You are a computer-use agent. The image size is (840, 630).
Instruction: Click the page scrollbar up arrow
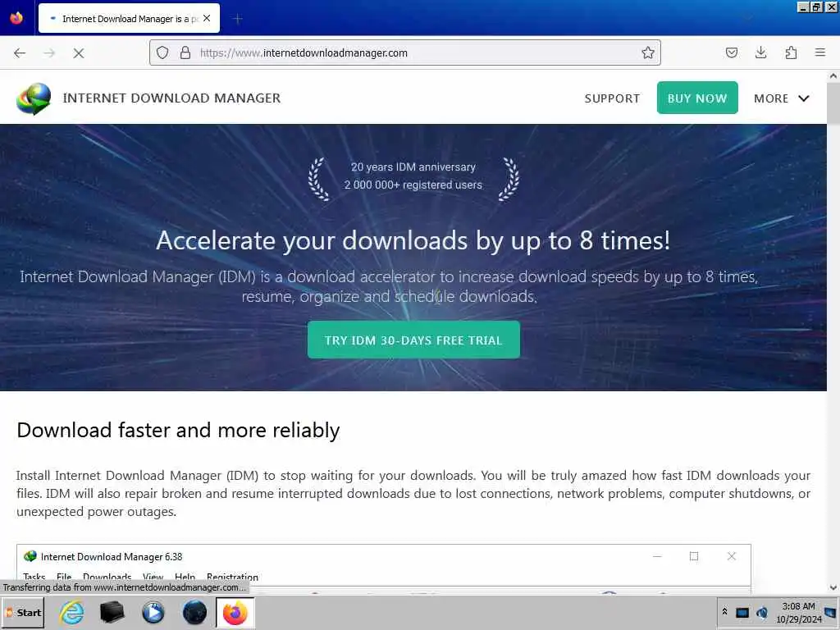click(833, 76)
